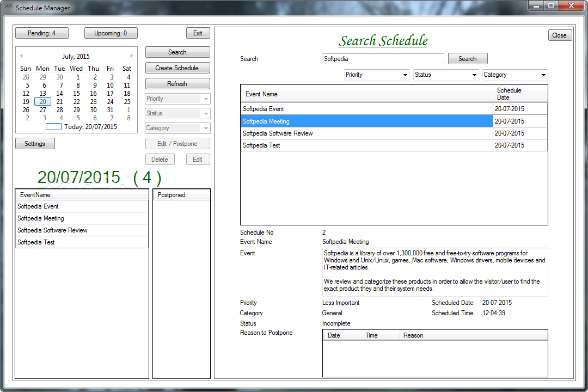The height and width of the screenshot is (392, 588).
Task: Click Today: 20/07/2015 link in calendar
Action: [81, 127]
